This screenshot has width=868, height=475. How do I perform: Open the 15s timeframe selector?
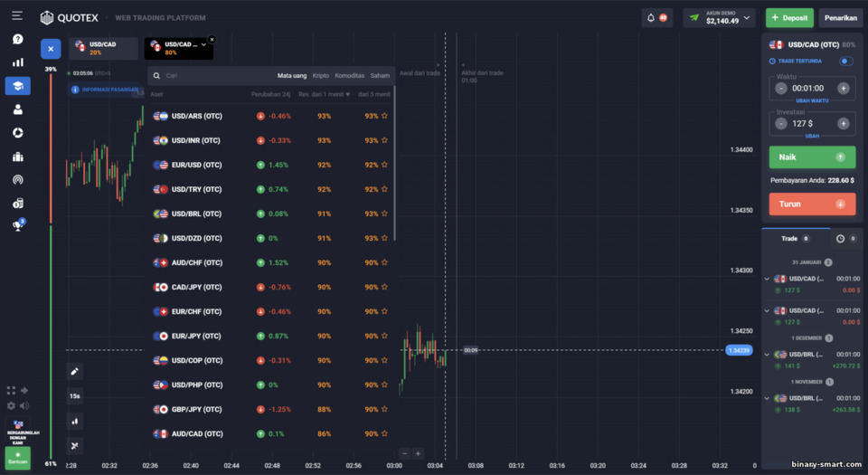75,396
